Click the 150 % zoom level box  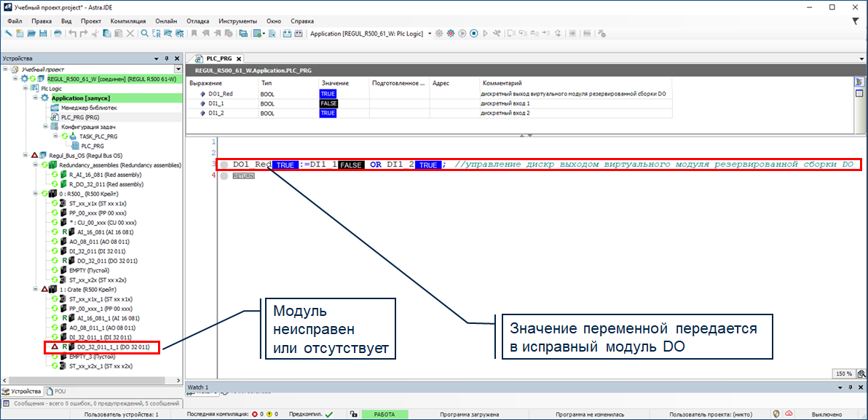(x=843, y=373)
